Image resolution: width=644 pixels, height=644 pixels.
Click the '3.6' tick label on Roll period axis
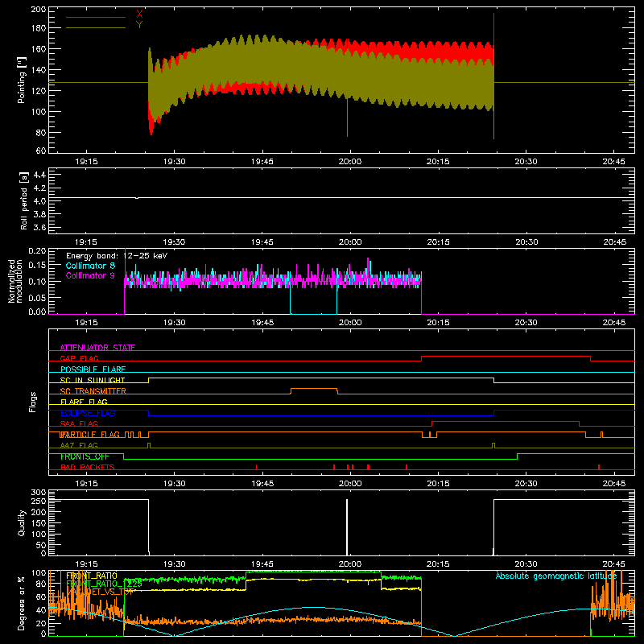tap(39, 227)
